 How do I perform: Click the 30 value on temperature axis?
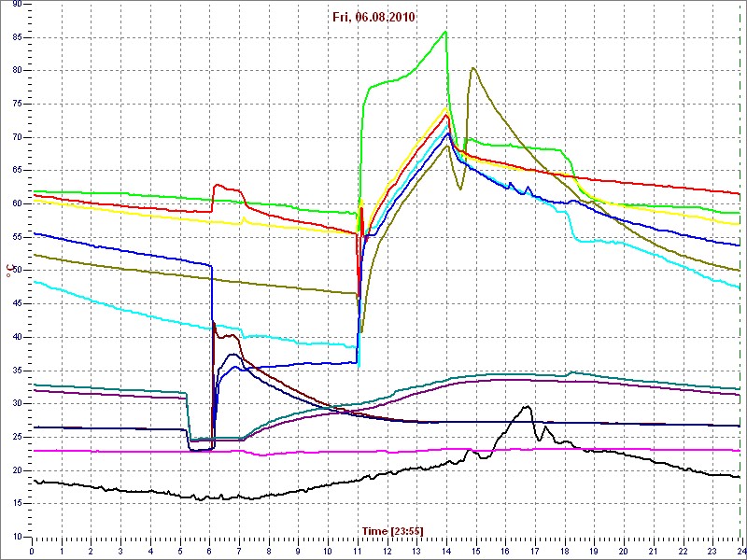(x=17, y=404)
